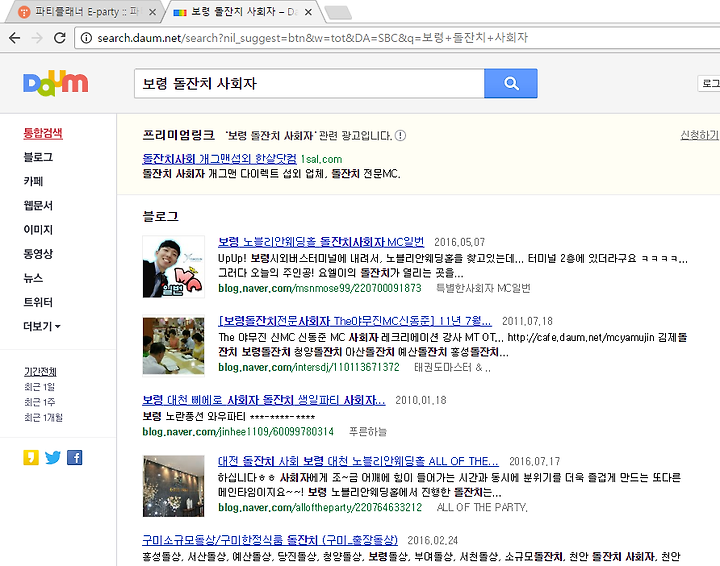The width and height of the screenshot is (720, 566).
Task: Click the wedding hall thumbnail of ALL OF THE PARTY result
Action: tap(174, 486)
